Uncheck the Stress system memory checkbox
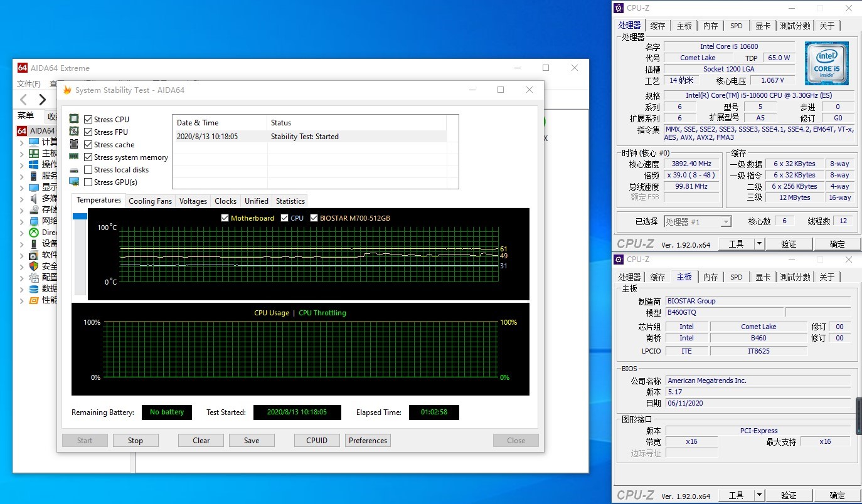 click(x=88, y=157)
